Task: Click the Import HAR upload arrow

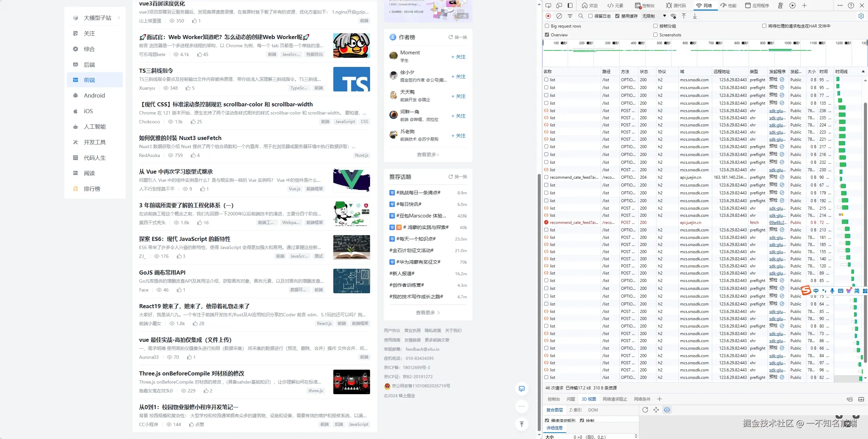Action: tap(684, 16)
